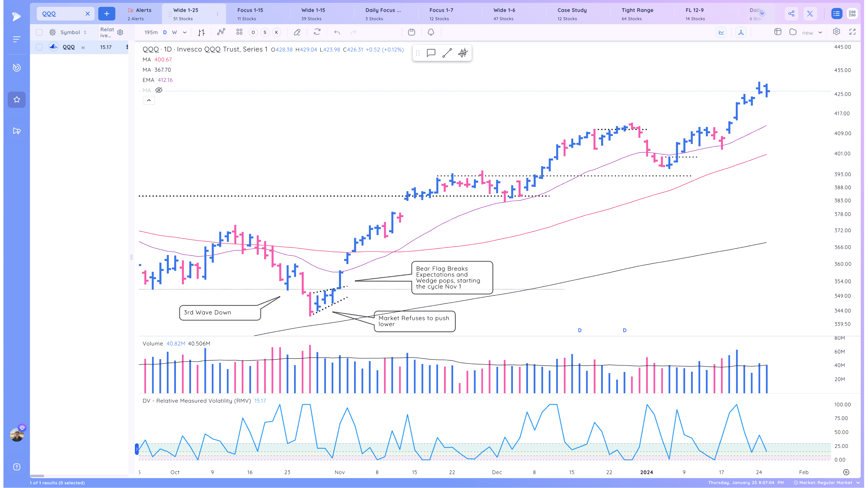Open chart settings gear on right
The width and height of the screenshot is (868, 488).
point(836,32)
